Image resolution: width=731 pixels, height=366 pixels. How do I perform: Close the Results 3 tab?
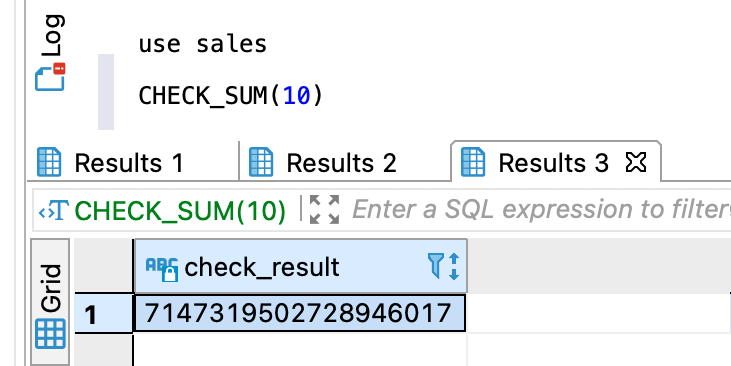635,162
